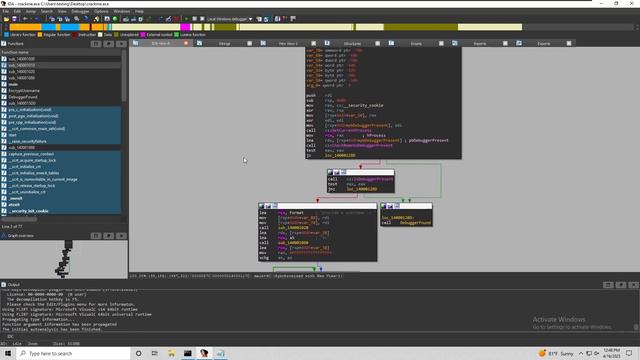640x360 pixels.
Task: Click the IDC command input field
Action: 327,336
